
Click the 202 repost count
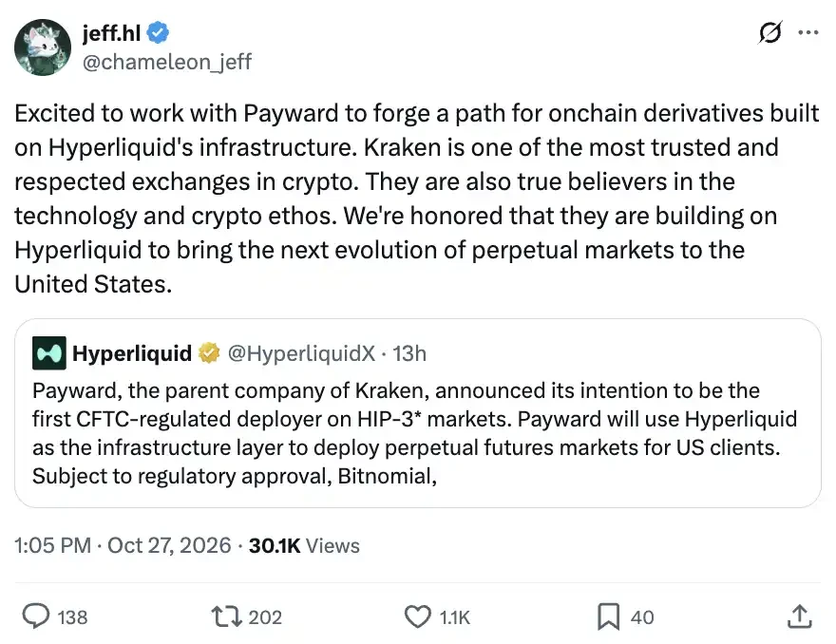(x=265, y=616)
